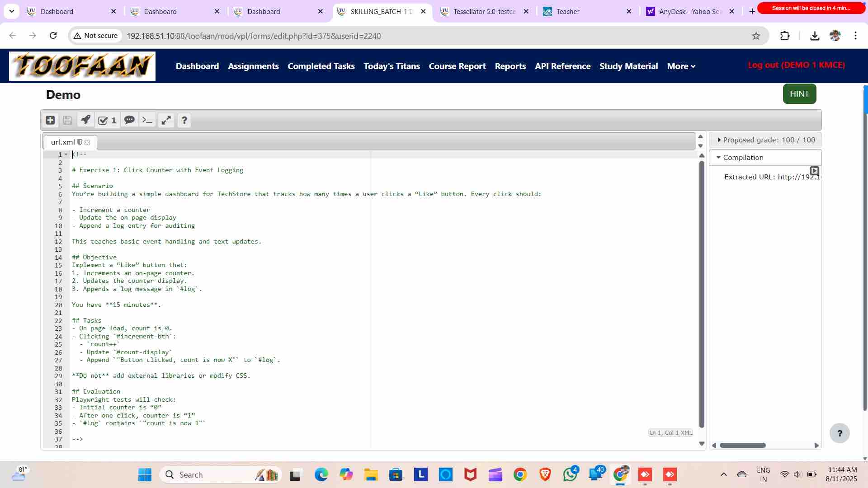This screenshot has height=488, width=868.
Task: Open the More dropdown menu
Action: (681, 66)
